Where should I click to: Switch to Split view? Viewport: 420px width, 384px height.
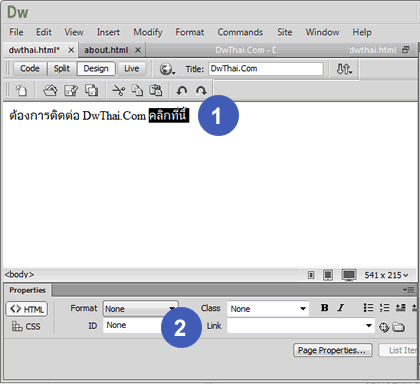62,69
